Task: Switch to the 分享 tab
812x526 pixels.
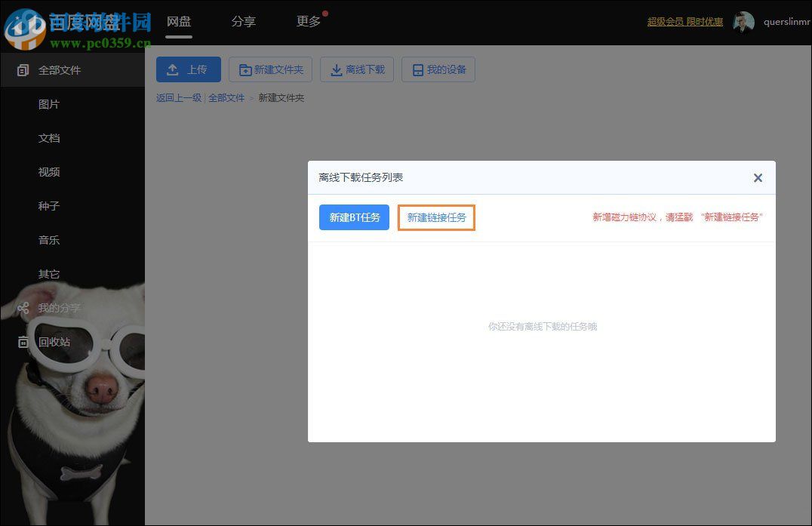Action: pos(244,22)
